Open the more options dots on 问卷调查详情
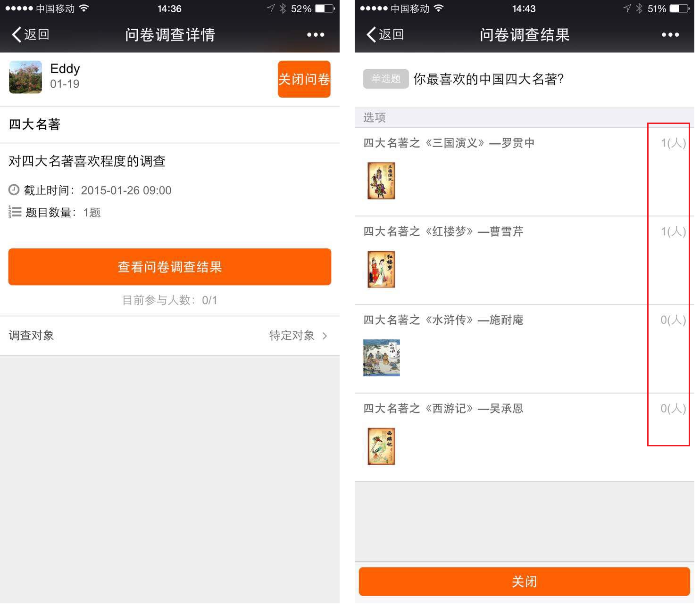This screenshot has height=609, width=700. (316, 34)
